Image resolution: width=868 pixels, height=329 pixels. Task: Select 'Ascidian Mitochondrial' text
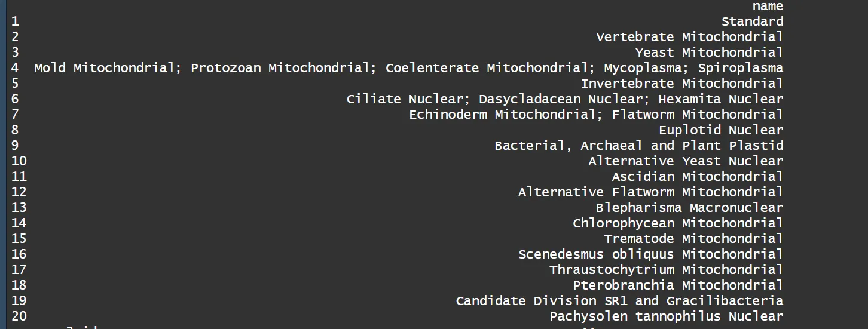(x=697, y=177)
